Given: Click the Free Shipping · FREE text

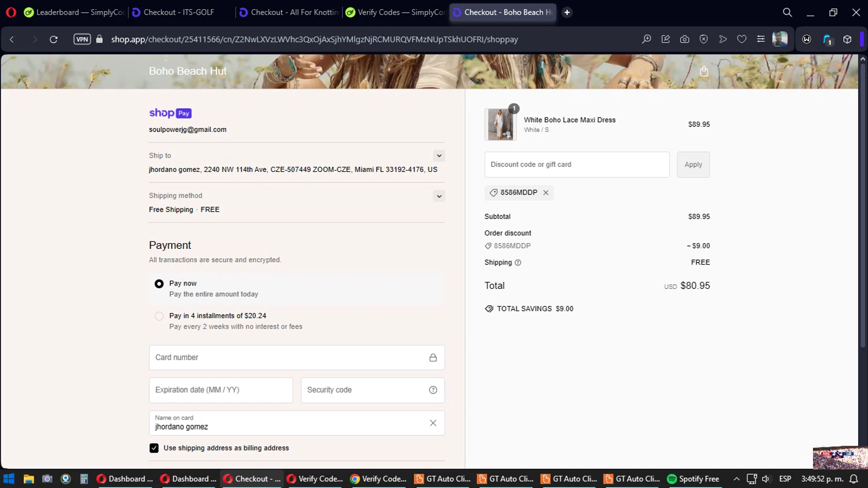Looking at the screenshot, I should pyautogui.click(x=184, y=210).
